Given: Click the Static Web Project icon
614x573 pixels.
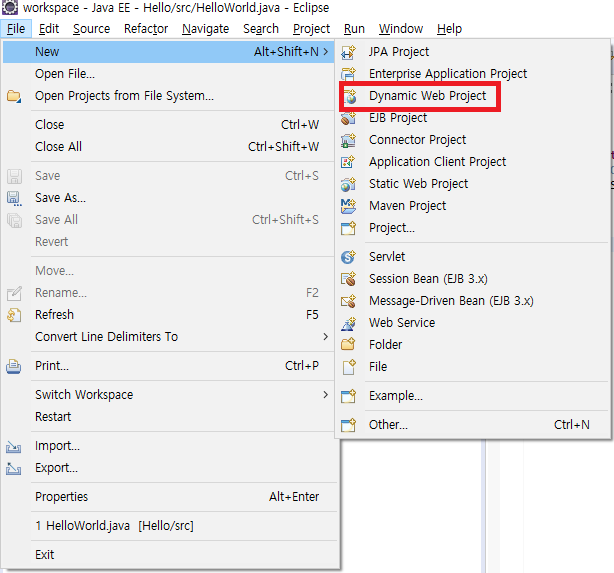Looking at the screenshot, I should 348,184.
